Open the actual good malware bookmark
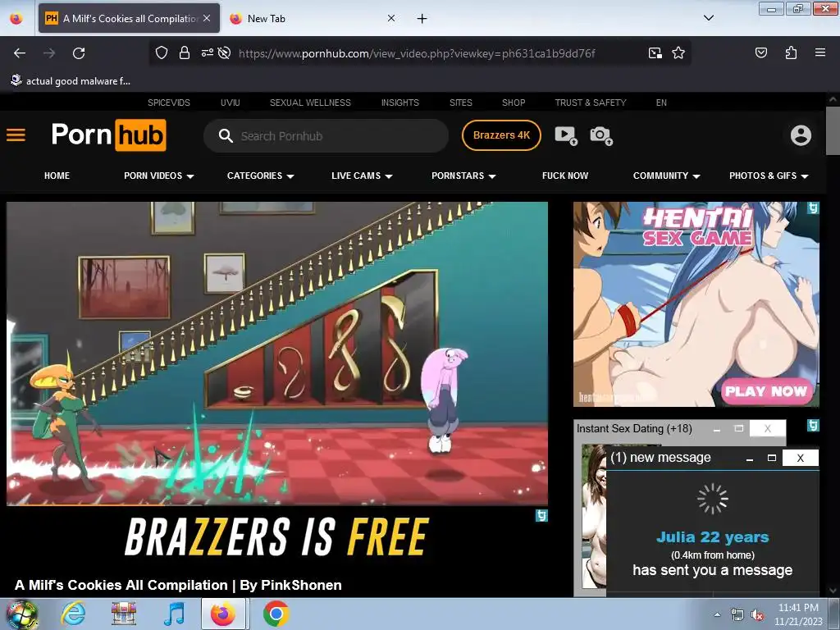Image resolution: width=840 pixels, height=630 pixels. (71, 81)
